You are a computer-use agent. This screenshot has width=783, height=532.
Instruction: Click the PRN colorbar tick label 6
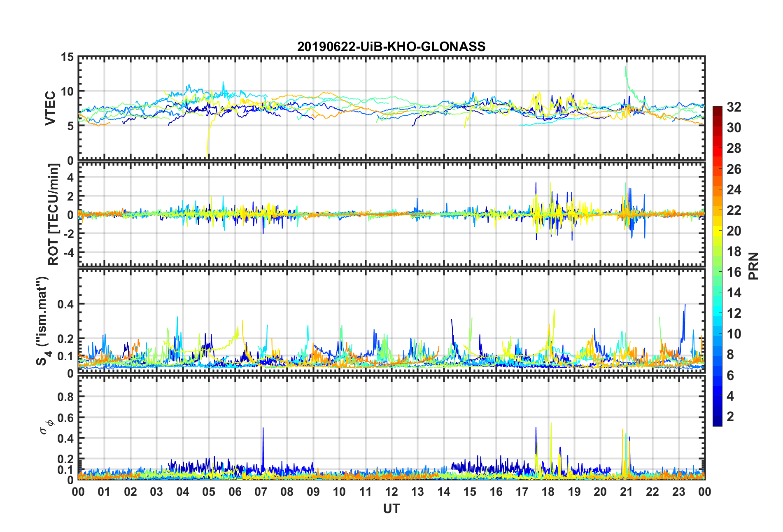(730, 375)
